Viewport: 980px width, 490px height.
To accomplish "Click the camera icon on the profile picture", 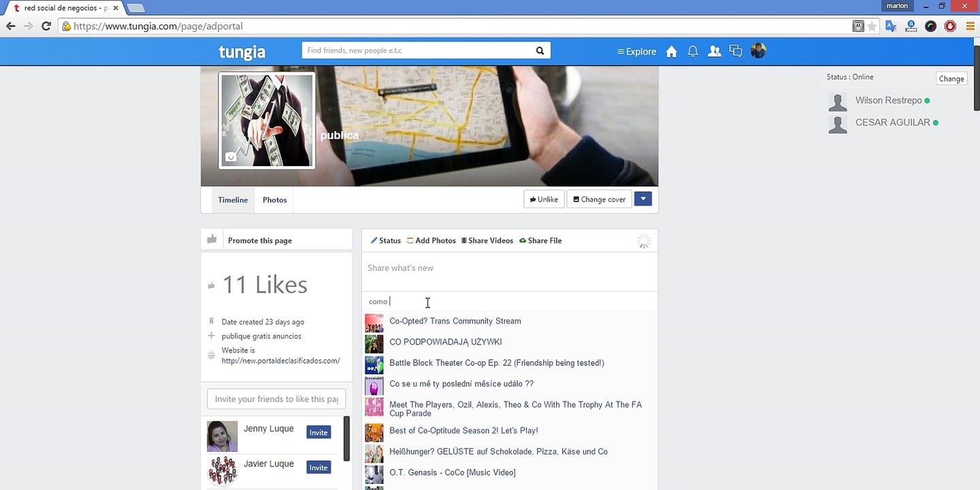I will pos(231,157).
